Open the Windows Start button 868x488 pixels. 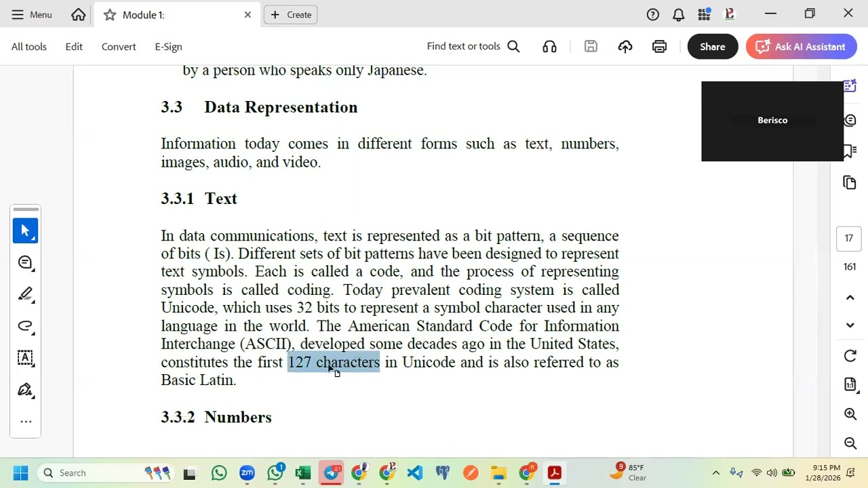[20, 472]
